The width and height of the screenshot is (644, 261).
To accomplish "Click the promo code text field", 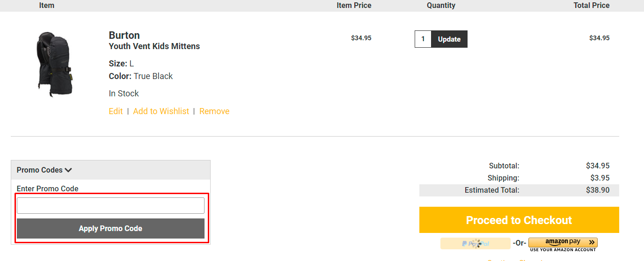I will click(x=110, y=205).
